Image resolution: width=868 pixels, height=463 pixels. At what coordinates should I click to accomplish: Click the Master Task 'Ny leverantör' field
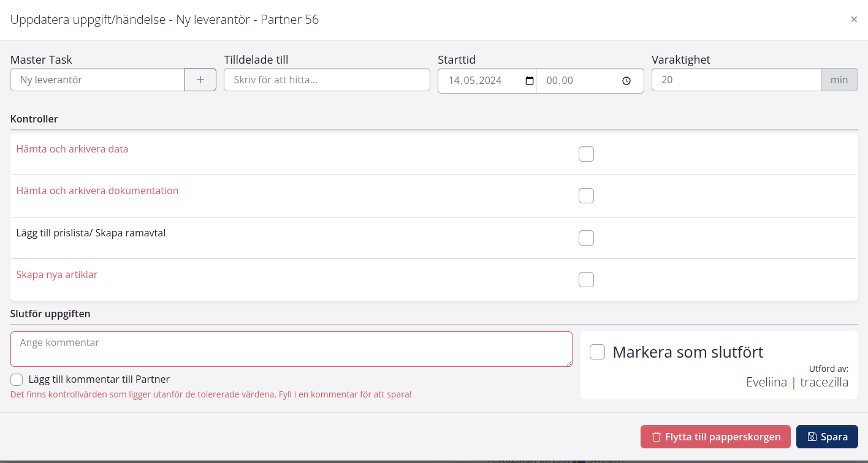[97, 80]
